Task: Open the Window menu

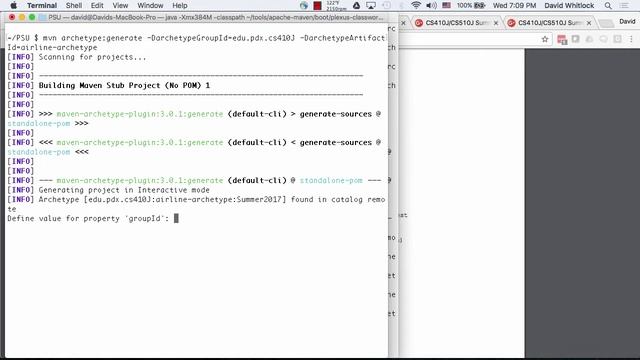Action: pyautogui.click(x=150, y=5)
